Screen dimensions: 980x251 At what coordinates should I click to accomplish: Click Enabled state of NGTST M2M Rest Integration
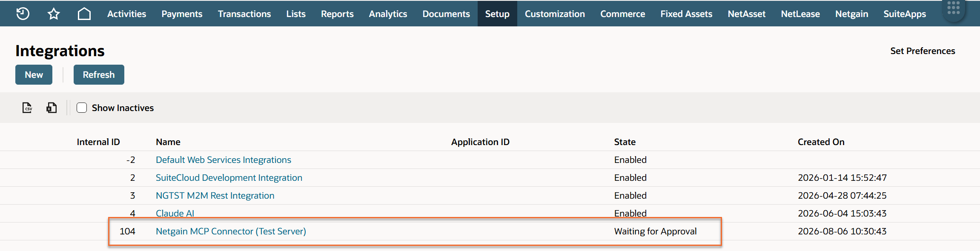(630, 195)
